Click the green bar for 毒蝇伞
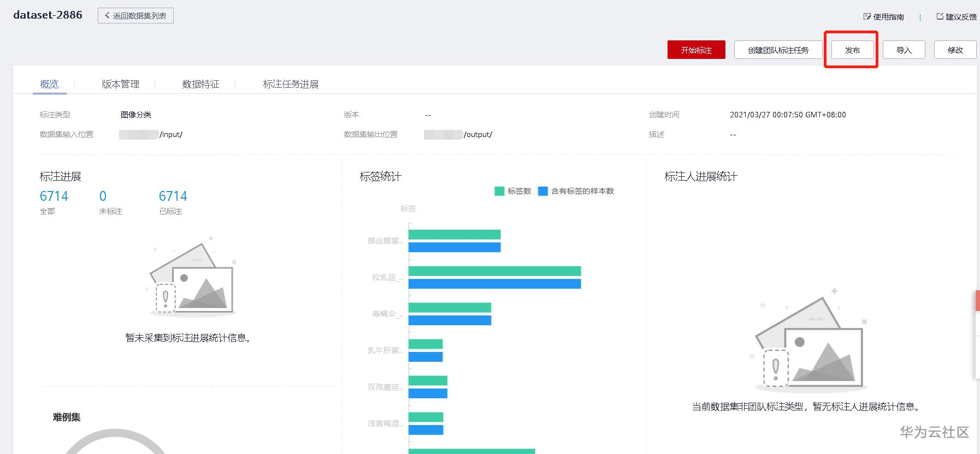Screen dimensions: 980x454 pyautogui.click(x=450, y=307)
